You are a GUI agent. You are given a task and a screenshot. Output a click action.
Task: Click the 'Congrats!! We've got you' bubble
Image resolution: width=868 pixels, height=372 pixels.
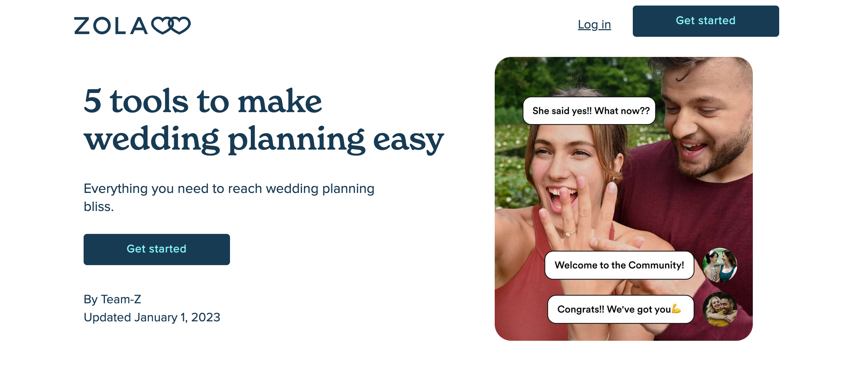[x=621, y=309]
